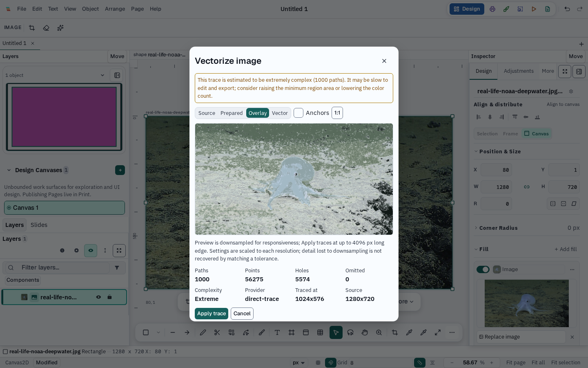This screenshot has height=368, width=588.
Task: Select the Brush paint tool
Action: [262, 332]
